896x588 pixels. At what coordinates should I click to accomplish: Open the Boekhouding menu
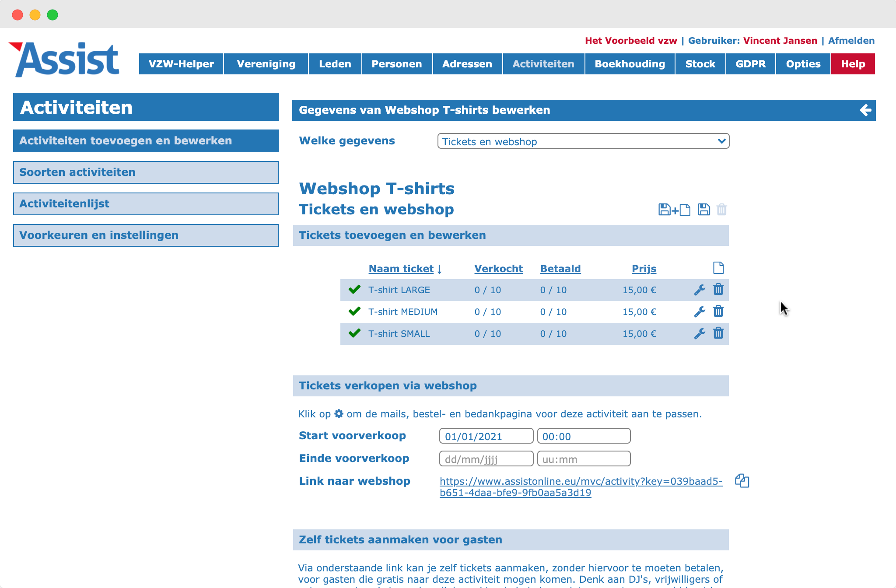[630, 64]
